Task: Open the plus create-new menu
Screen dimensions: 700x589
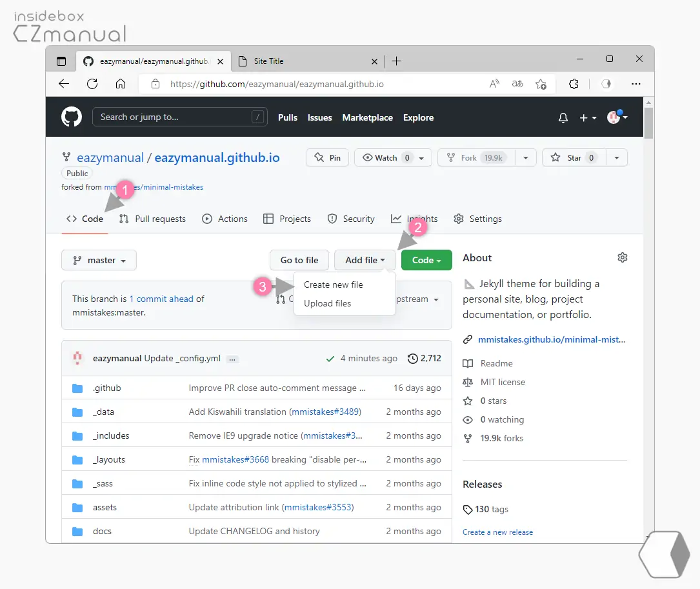Action: 588,118
